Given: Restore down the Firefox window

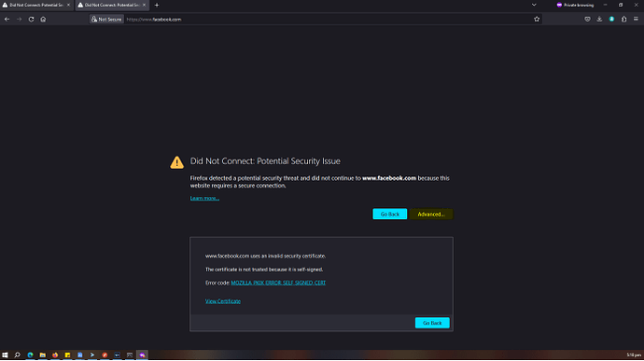Looking at the screenshot, I should (x=621, y=5).
